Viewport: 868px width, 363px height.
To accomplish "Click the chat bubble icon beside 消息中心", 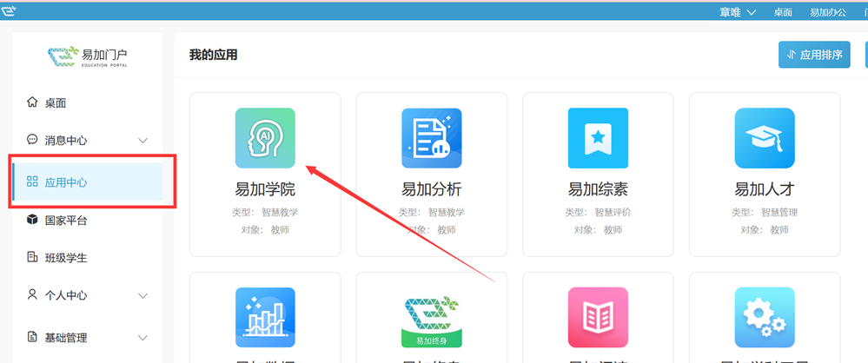I will [32, 140].
